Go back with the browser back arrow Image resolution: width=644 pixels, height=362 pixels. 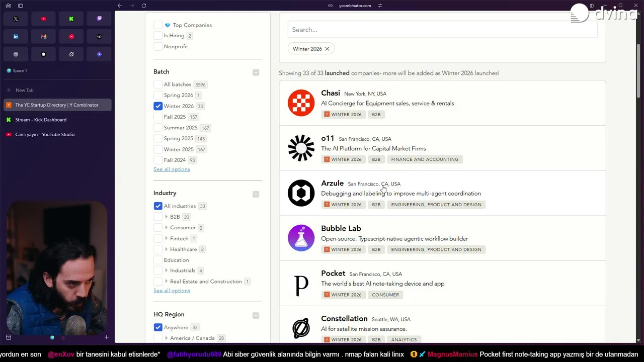pos(120,6)
